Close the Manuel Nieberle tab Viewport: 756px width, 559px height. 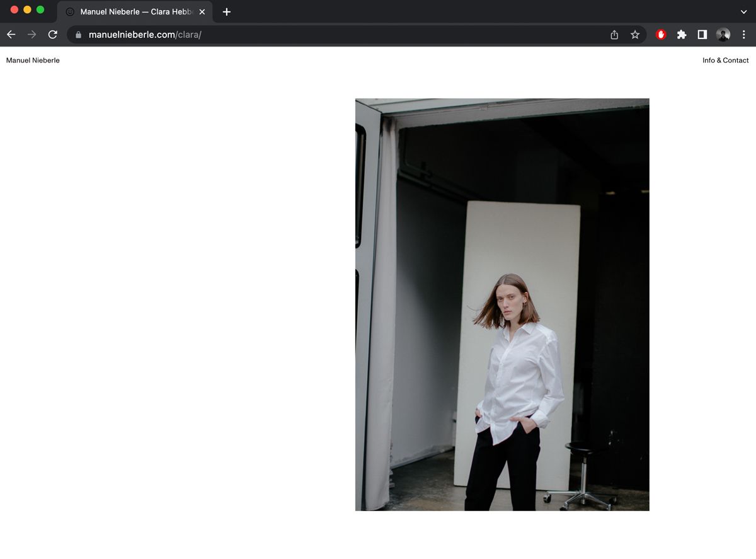point(202,12)
